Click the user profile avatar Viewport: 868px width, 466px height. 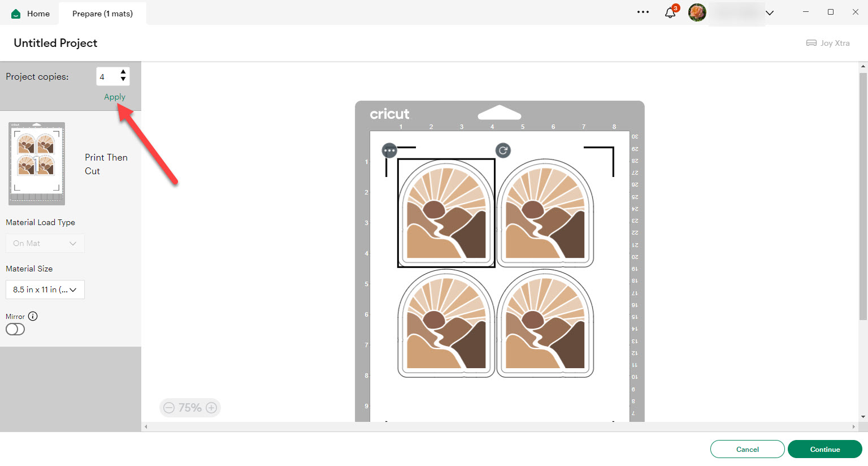697,12
